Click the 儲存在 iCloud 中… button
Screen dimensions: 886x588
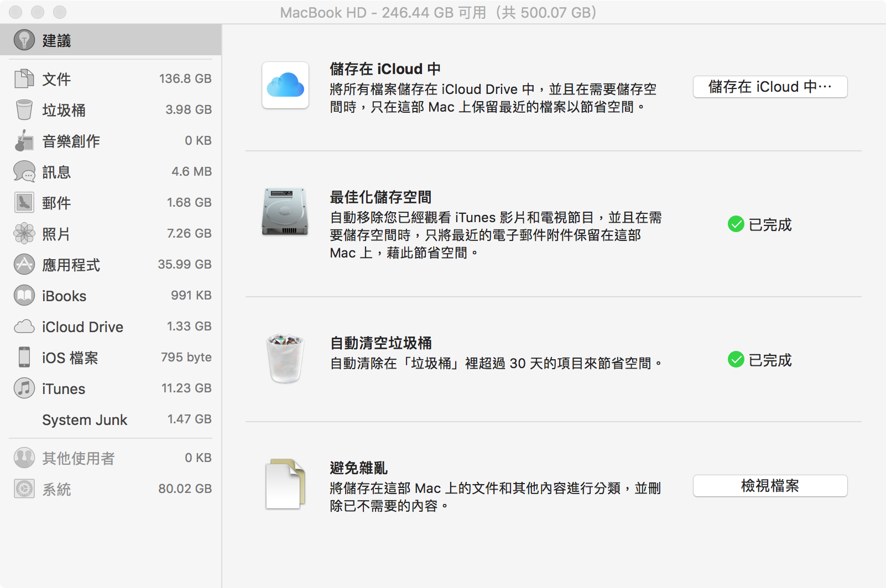(770, 87)
